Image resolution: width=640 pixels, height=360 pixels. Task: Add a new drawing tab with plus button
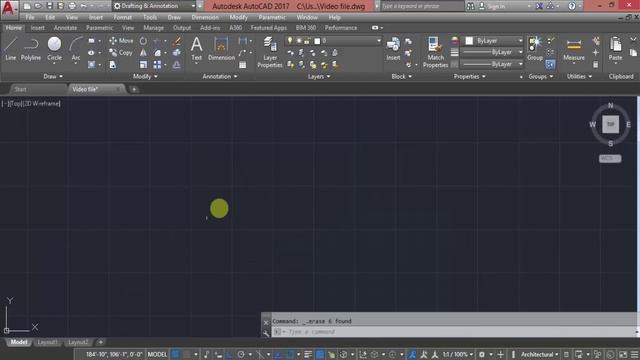pyautogui.click(x=134, y=89)
